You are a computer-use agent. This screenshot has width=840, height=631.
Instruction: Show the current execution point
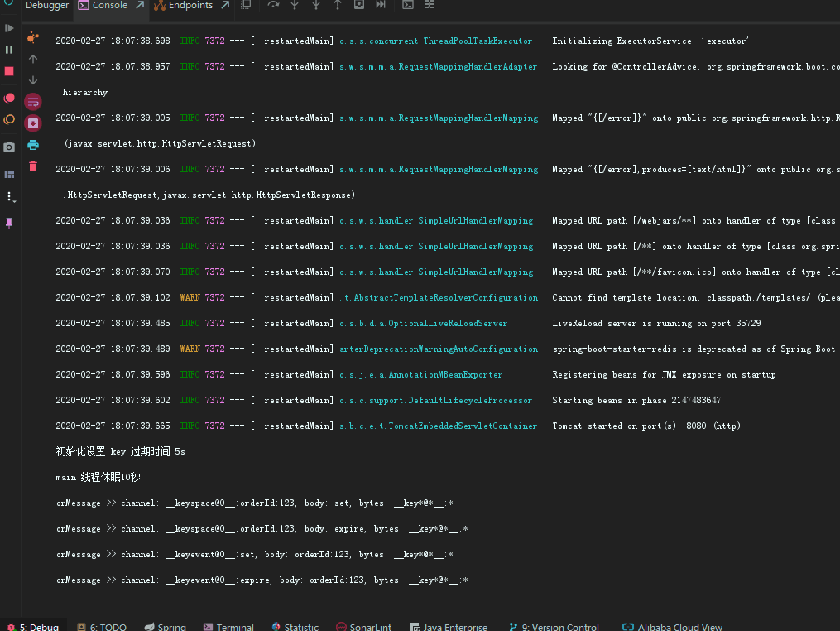point(246,5)
